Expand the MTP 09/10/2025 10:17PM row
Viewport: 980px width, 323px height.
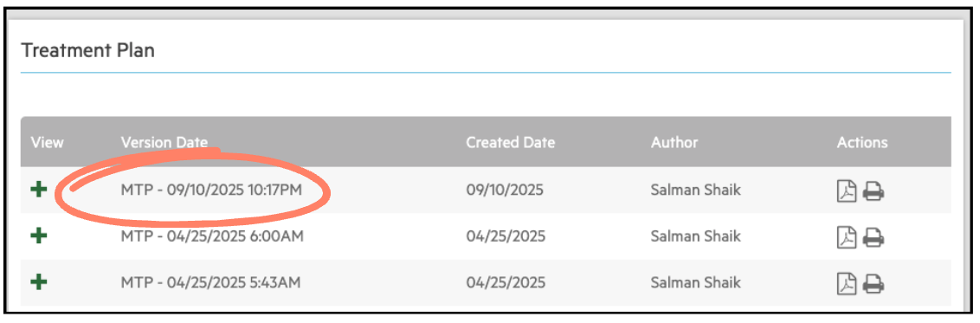[x=39, y=190]
